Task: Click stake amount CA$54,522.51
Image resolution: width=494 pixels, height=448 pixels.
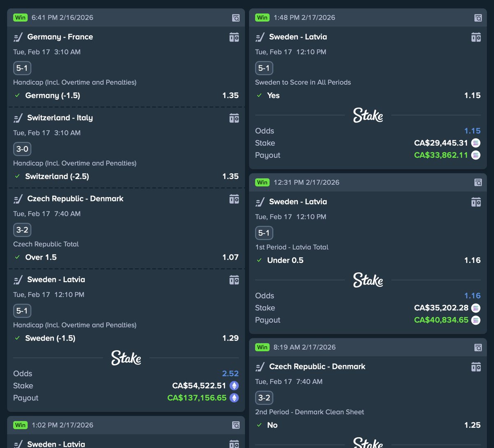Action: [199, 386]
